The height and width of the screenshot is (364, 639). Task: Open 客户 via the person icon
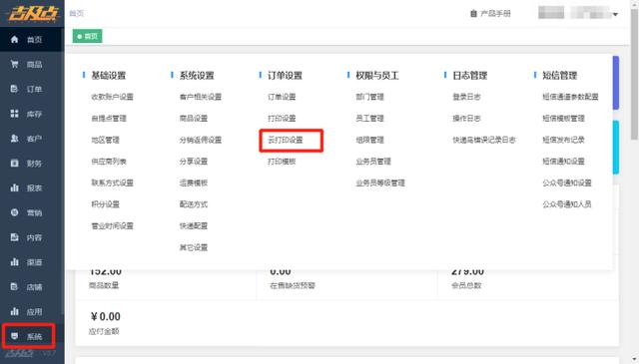(14, 139)
